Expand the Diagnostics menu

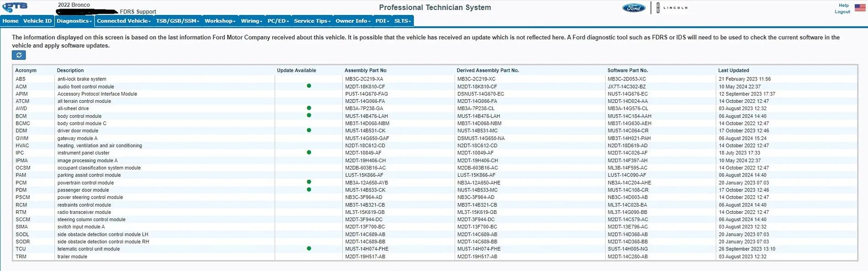coord(74,21)
